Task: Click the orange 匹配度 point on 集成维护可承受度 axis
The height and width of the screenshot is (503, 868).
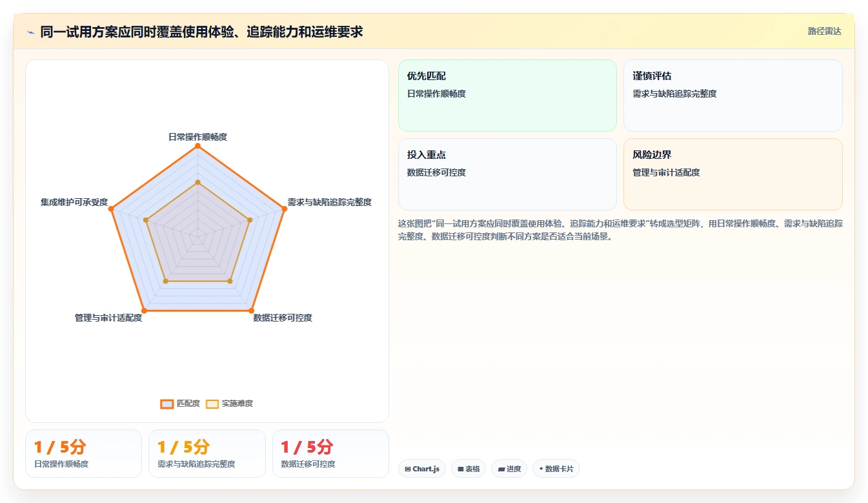Action: coord(111,209)
